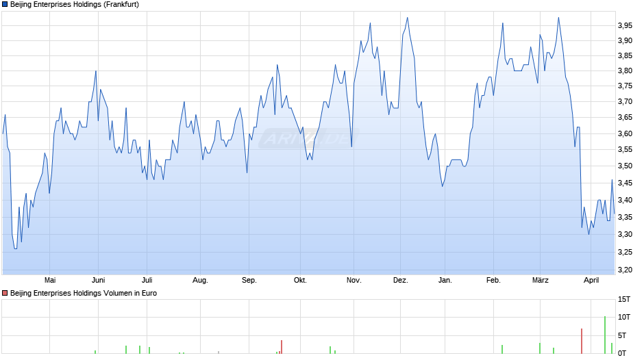The image size is (644, 360).
Task: Click the 'März' month label
Action: pos(540,280)
